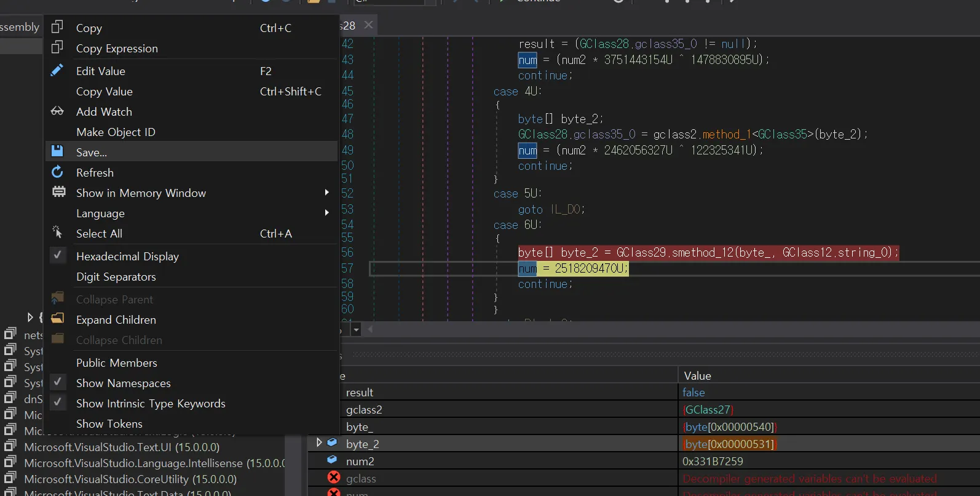
Task: Click the Copy icon in context menu
Action: [x=57, y=27]
